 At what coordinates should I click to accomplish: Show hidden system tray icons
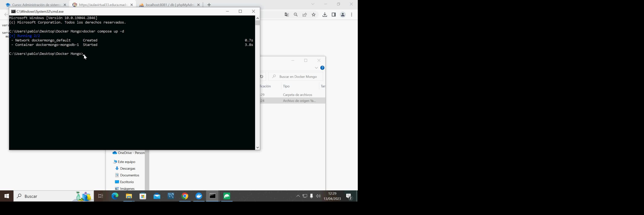click(298, 196)
